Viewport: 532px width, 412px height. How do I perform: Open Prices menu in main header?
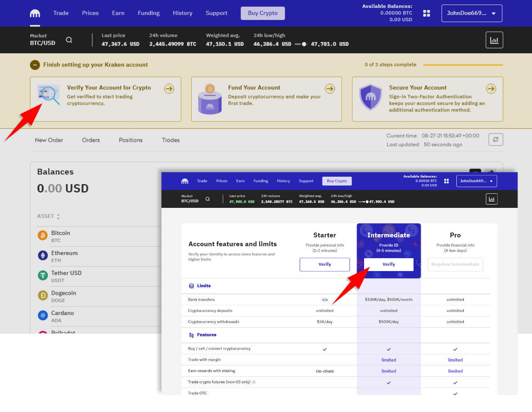(x=90, y=13)
